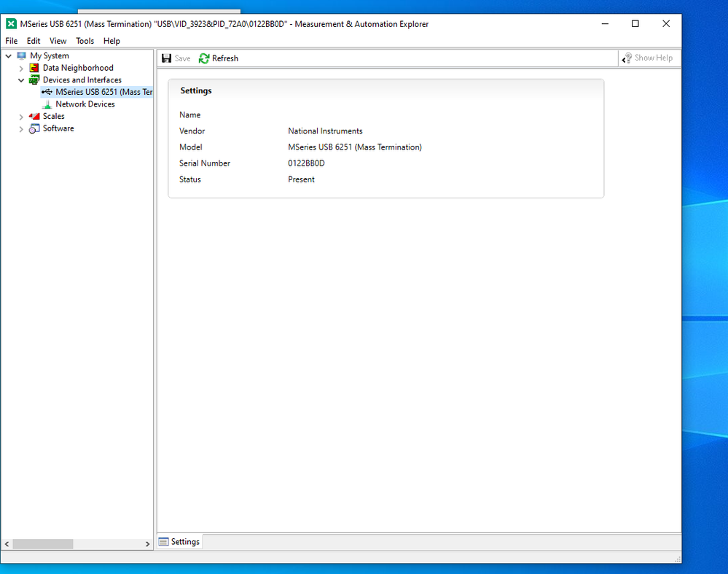Click the tree scrollbar left arrow
Viewport: 728px width, 574px height.
pos(7,543)
